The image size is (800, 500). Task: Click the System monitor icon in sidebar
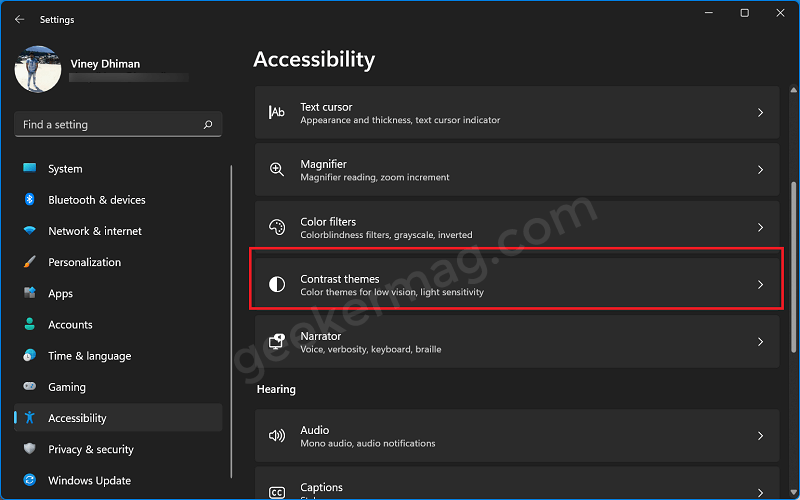[30, 168]
